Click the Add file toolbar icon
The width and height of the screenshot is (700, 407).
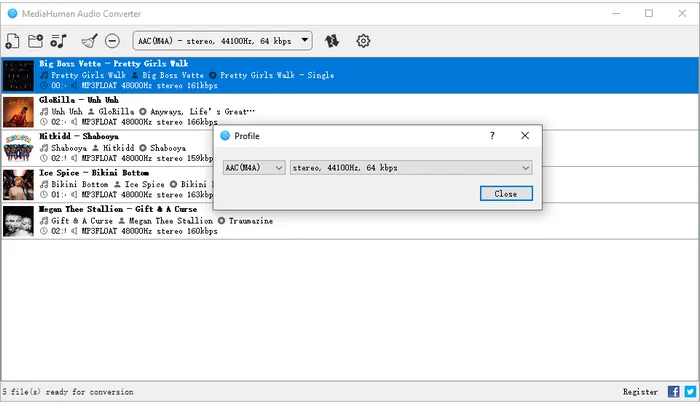pos(12,41)
